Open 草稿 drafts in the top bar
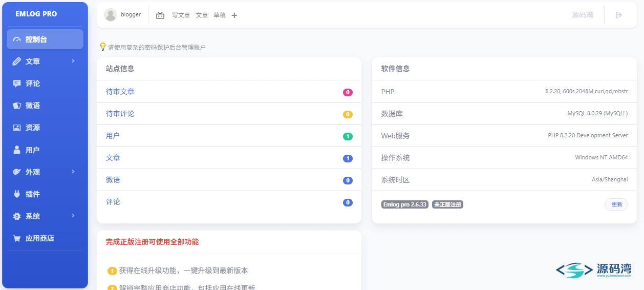This screenshot has width=644, height=290. point(220,15)
